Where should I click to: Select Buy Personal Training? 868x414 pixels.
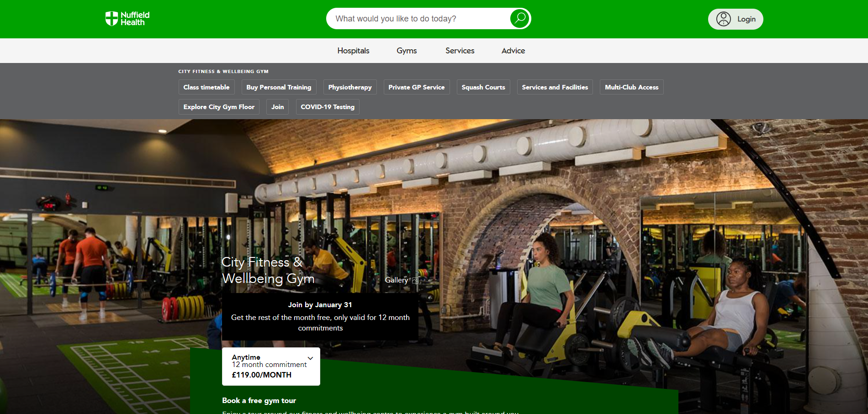[279, 87]
